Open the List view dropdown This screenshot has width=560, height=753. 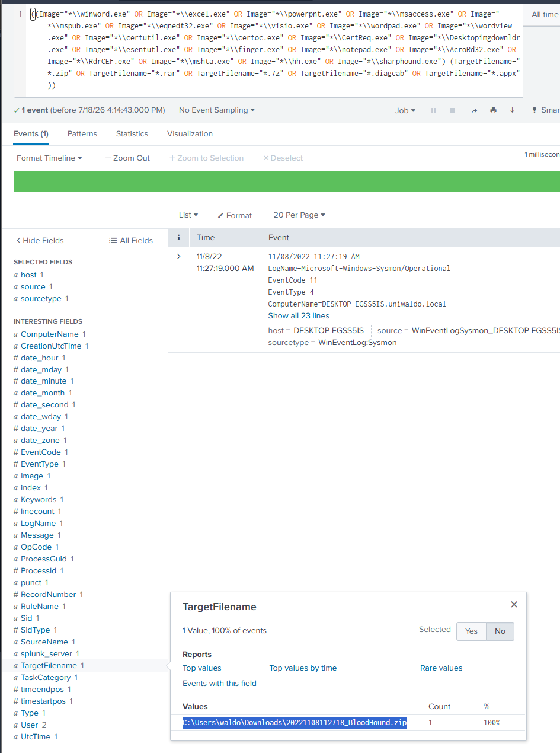tap(188, 215)
